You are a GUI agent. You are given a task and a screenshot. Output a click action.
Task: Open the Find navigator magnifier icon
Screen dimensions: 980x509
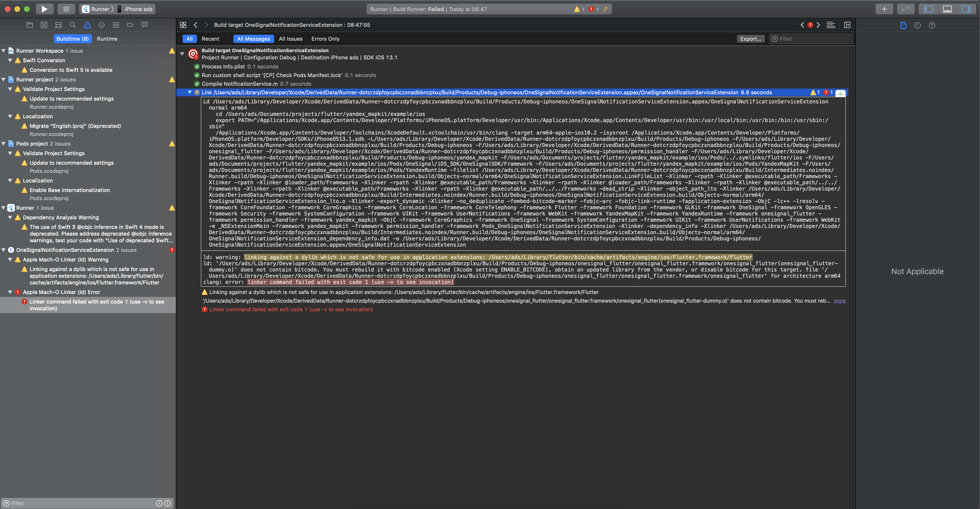73,25
